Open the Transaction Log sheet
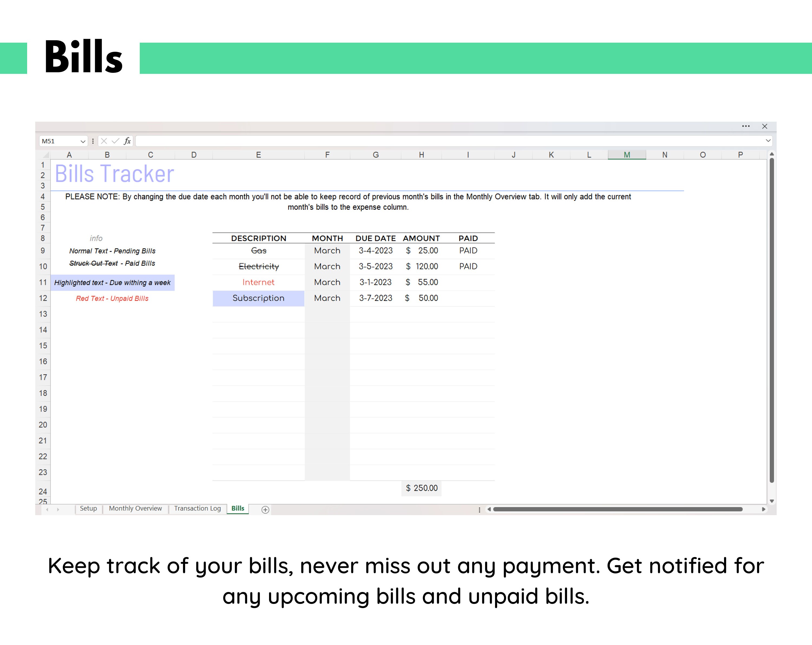The width and height of the screenshot is (812, 645). point(197,508)
